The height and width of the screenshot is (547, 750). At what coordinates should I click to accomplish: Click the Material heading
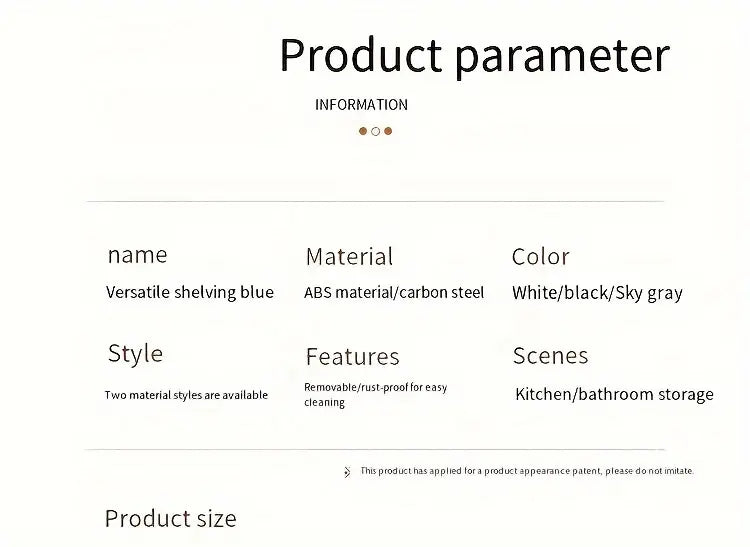(x=349, y=257)
